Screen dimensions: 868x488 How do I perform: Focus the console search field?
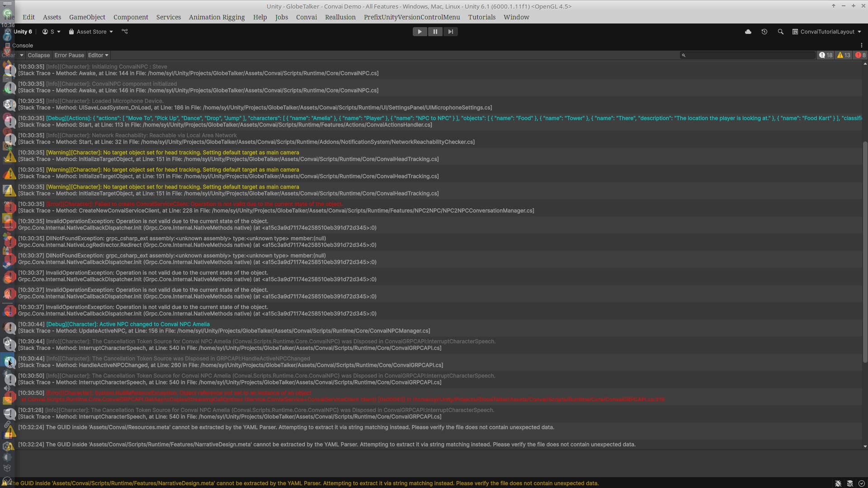pyautogui.click(x=748, y=55)
